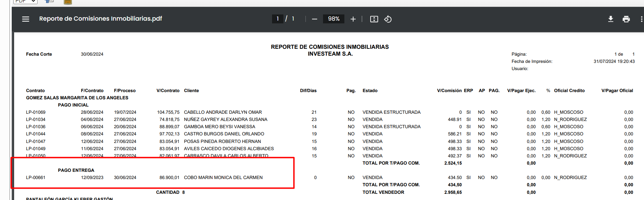Expand the PDF format dropdown

[x=25, y=1]
